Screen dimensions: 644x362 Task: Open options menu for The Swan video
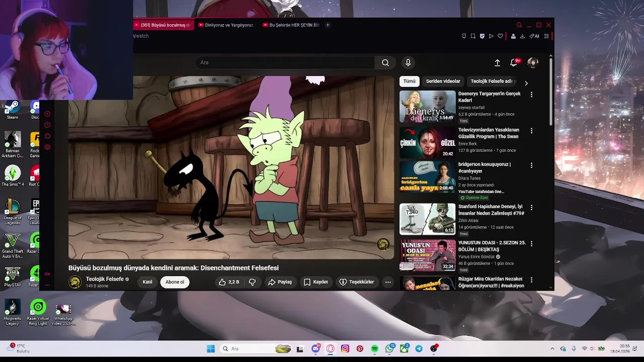click(x=531, y=131)
